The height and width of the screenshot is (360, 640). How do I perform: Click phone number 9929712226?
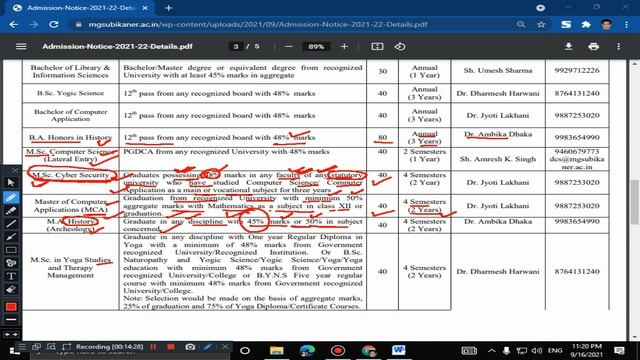pyautogui.click(x=577, y=71)
